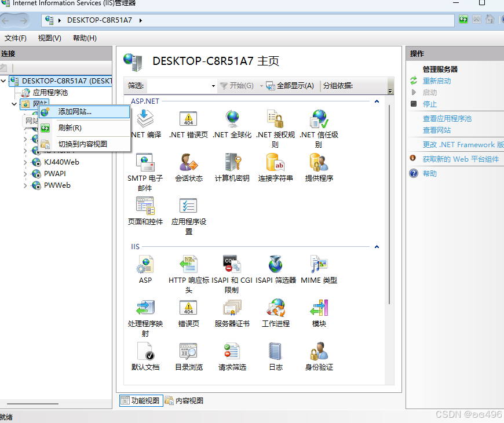The width and height of the screenshot is (504, 423).
Task: Click the 停止 server action
Action: [x=430, y=104]
